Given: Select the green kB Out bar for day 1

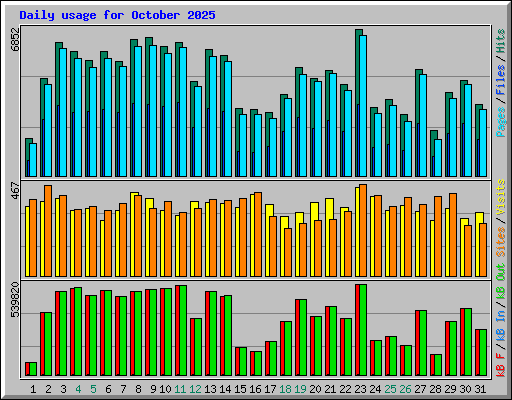Looking at the screenshot, I should [33, 369].
